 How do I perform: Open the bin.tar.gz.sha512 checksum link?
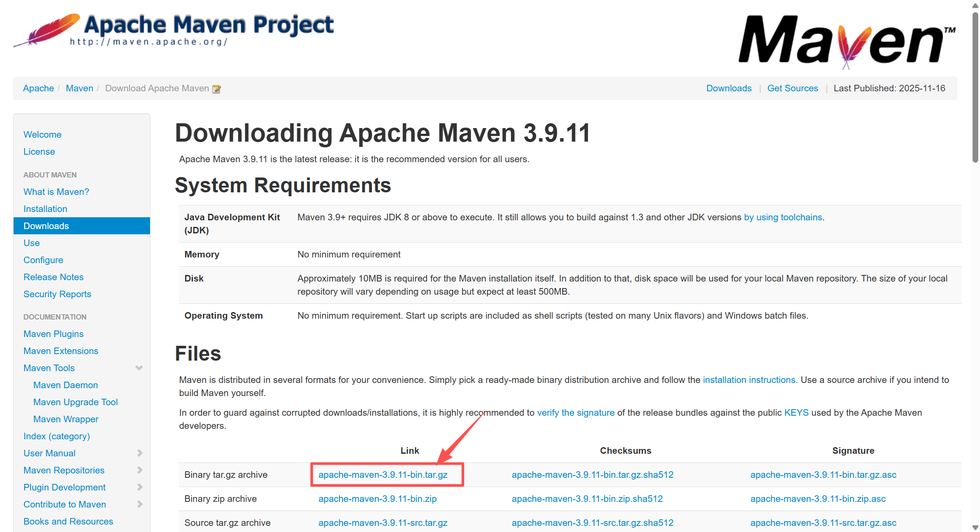pos(592,475)
